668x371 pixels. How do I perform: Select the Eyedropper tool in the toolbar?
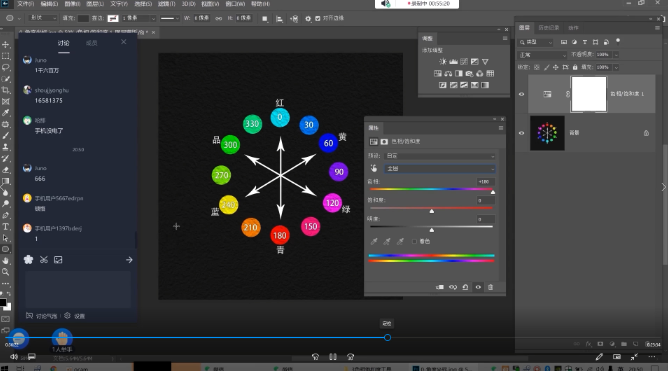pyautogui.click(x=6, y=113)
